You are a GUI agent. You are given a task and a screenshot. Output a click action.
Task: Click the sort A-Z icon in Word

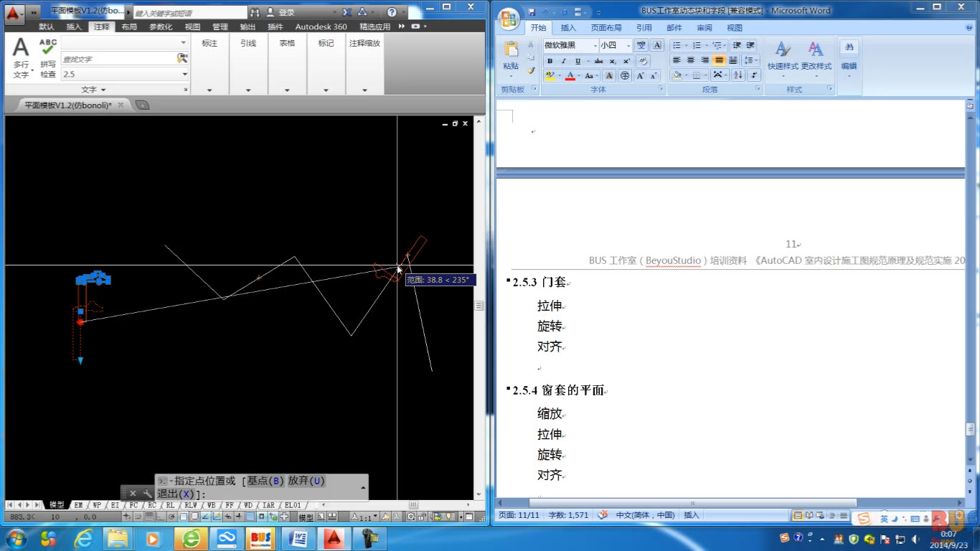pos(738,75)
